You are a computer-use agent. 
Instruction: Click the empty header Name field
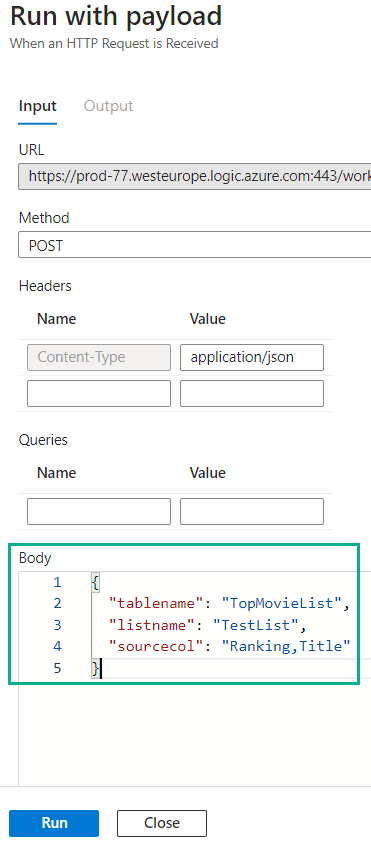[x=99, y=393]
